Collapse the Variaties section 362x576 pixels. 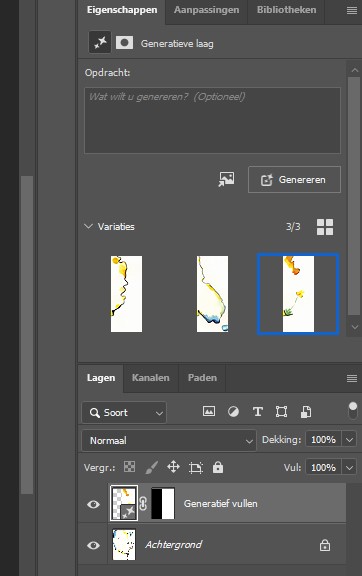(88, 226)
